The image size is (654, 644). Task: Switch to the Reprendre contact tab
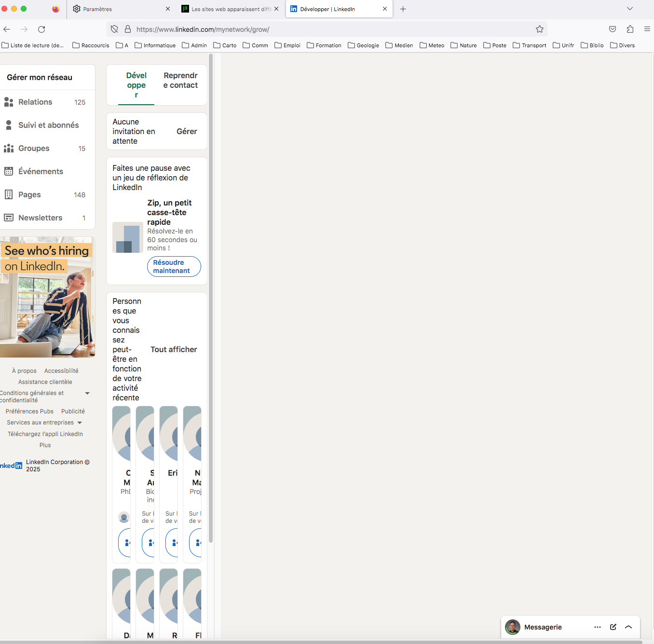[x=180, y=81]
